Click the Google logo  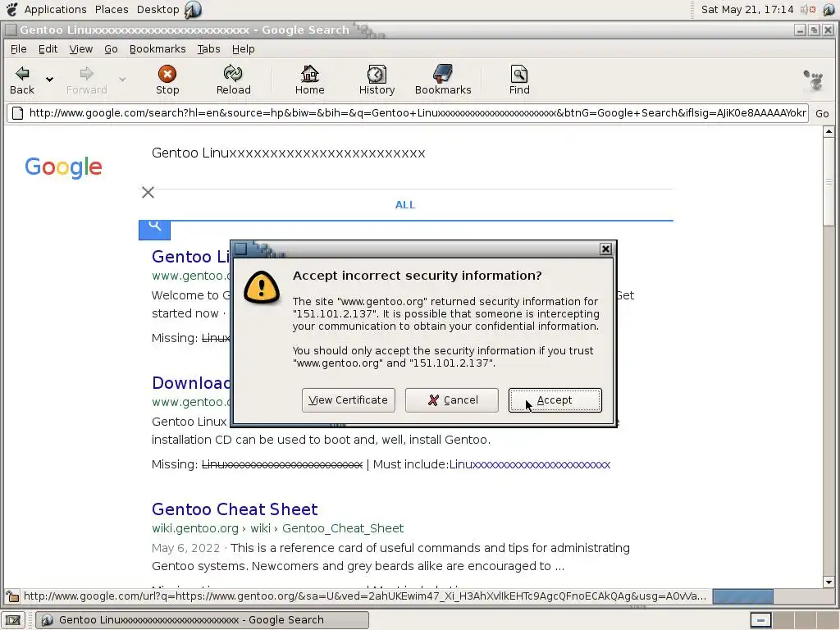click(x=63, y=167)
